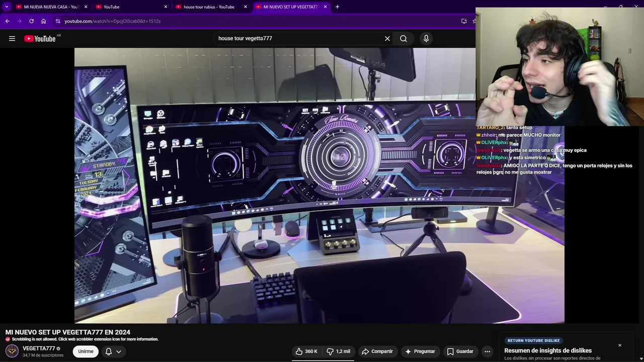Viewport: 644px width, 362px height.
Task: View site information icon in address bar
Action: 58,21
